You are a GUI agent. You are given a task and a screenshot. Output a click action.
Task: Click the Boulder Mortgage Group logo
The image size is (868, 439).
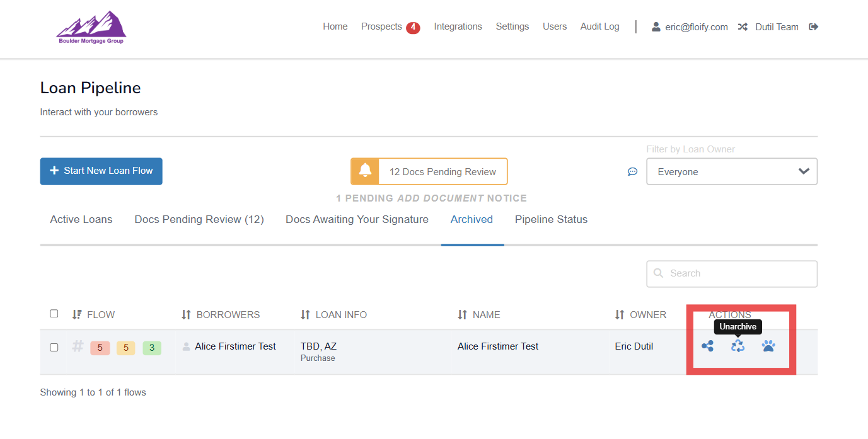[91, 28]
